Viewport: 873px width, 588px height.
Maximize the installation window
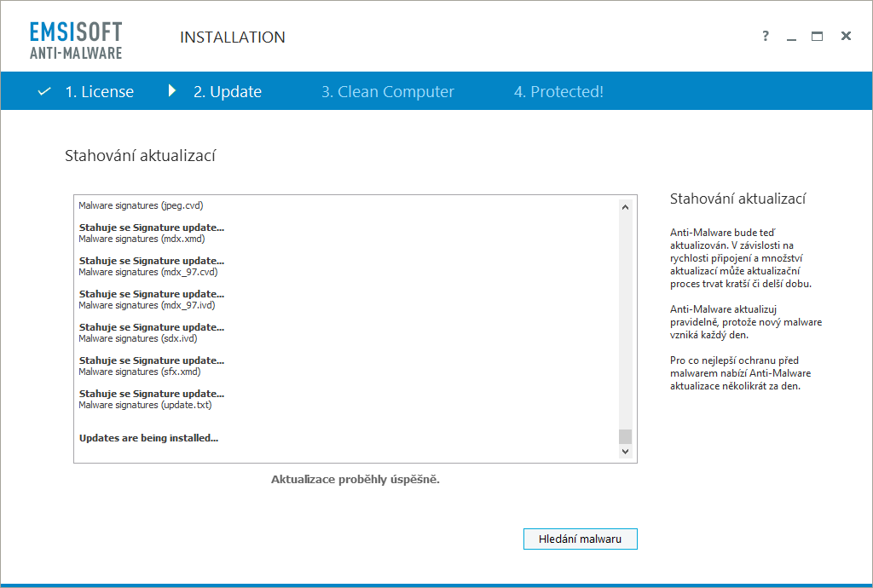(x=817, y=36)
